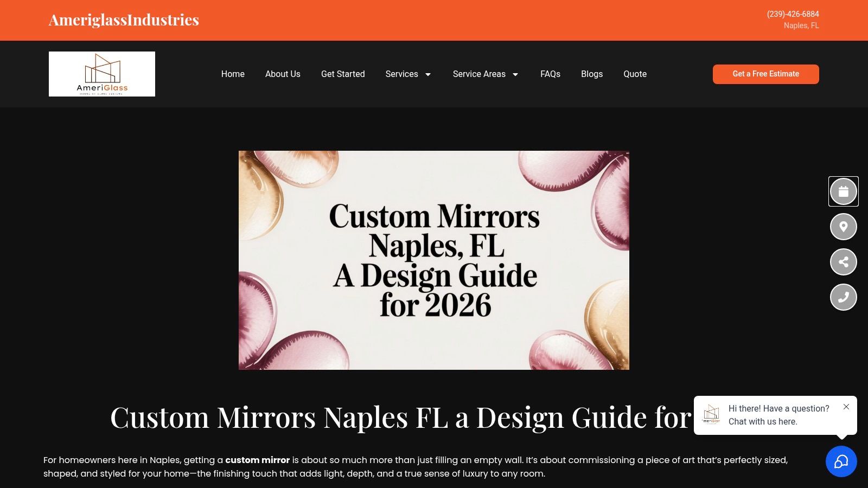This screenshot has height=488, width=868.
Task: Click the Custom Mirrors article heading
Action: pos(400,418)
